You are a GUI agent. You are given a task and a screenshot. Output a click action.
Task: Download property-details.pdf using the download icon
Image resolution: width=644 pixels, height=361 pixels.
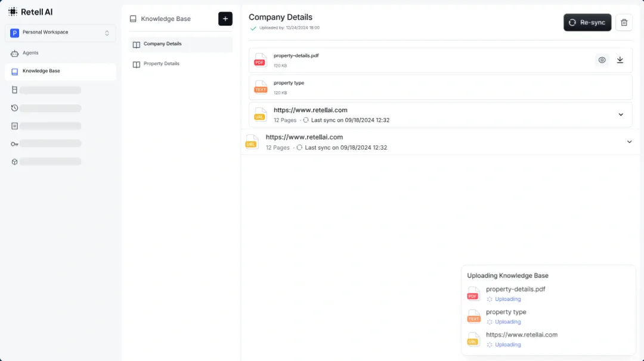coord(620,60)
